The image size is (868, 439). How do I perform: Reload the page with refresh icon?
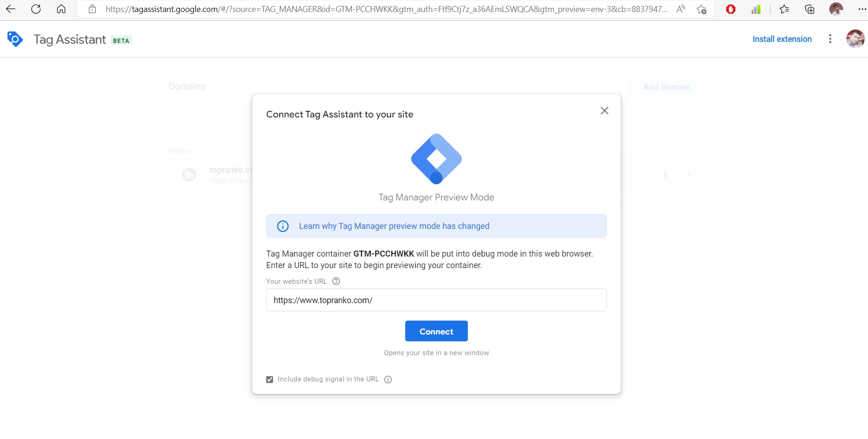[36, 9]
